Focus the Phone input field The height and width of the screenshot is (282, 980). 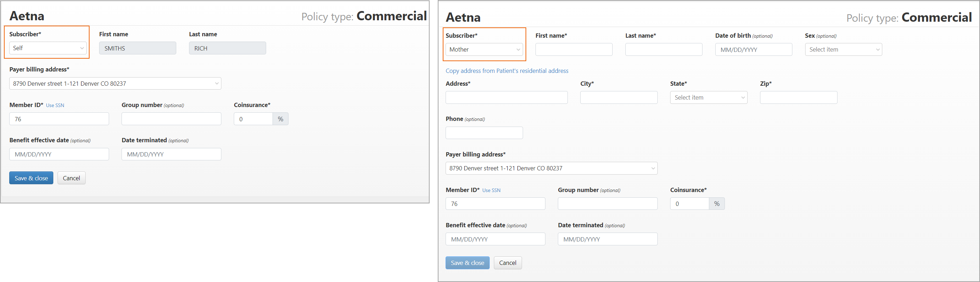[484, 133]
